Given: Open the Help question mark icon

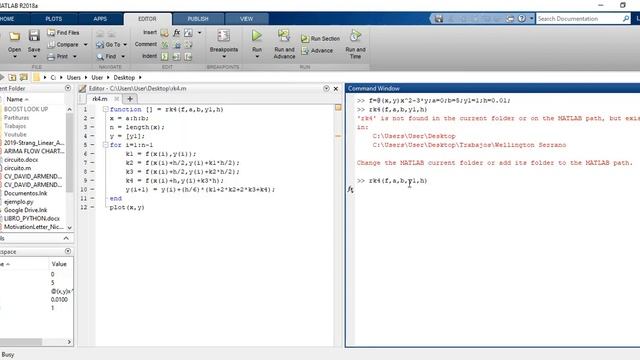Looking at the screenshot, I should pyautogui.click(x=522, y=19).
